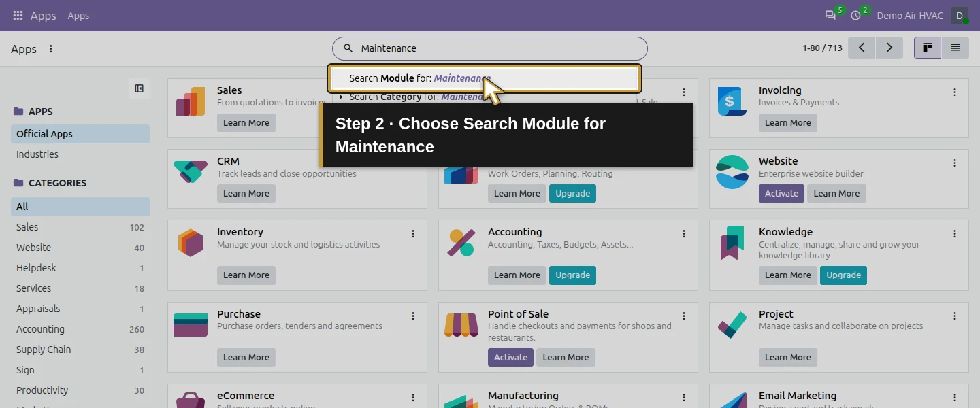This screenshot has width=980, height=408.
Task: Click the Purchase app icon
Action: coord(191,325)
